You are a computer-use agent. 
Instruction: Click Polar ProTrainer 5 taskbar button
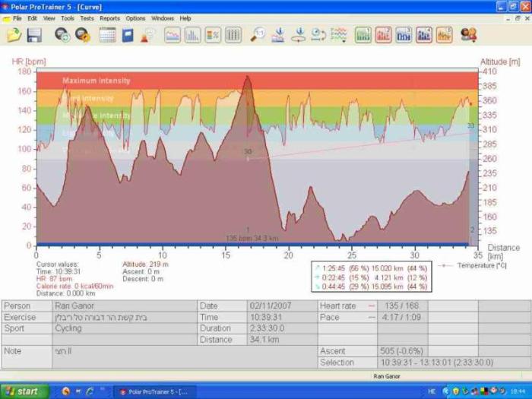click(x=154, y=391)
